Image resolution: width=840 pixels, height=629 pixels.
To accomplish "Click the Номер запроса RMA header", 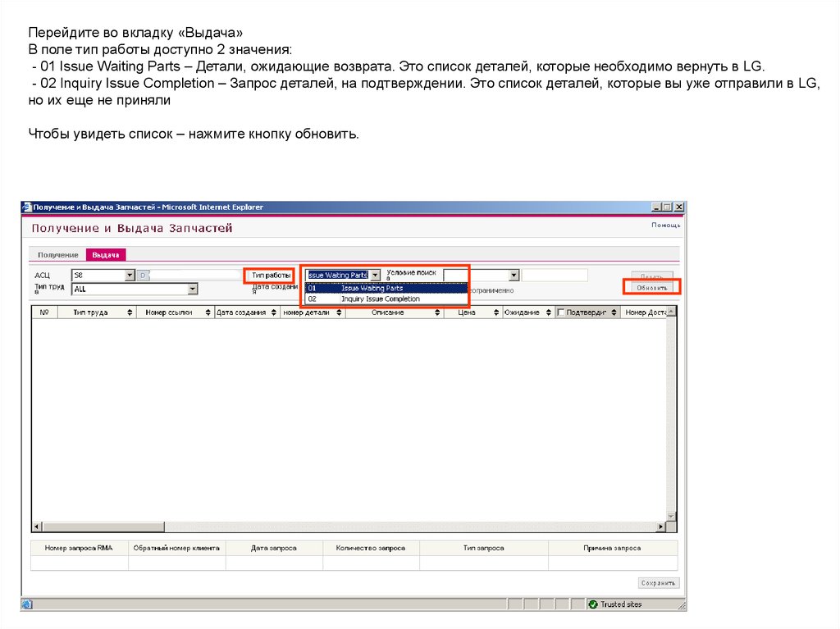I will point(79,548).
